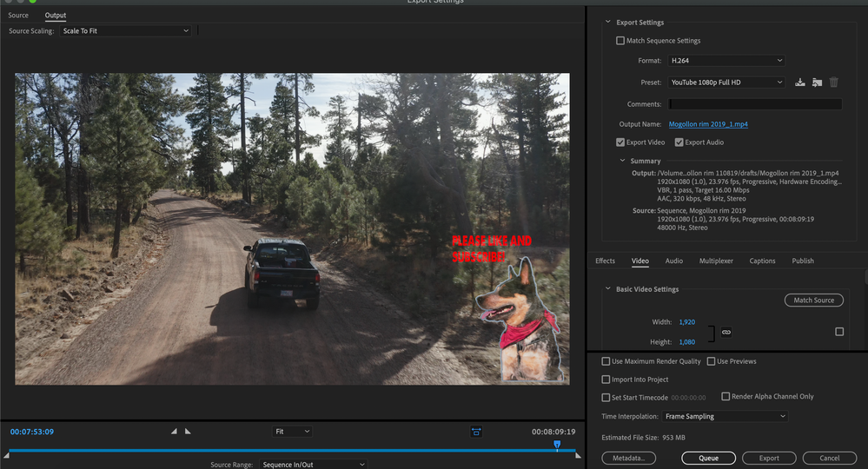This screenshot has width=868, height=469.
Task: Click the timeline in-point handle at left
Action: coord(6,455)
